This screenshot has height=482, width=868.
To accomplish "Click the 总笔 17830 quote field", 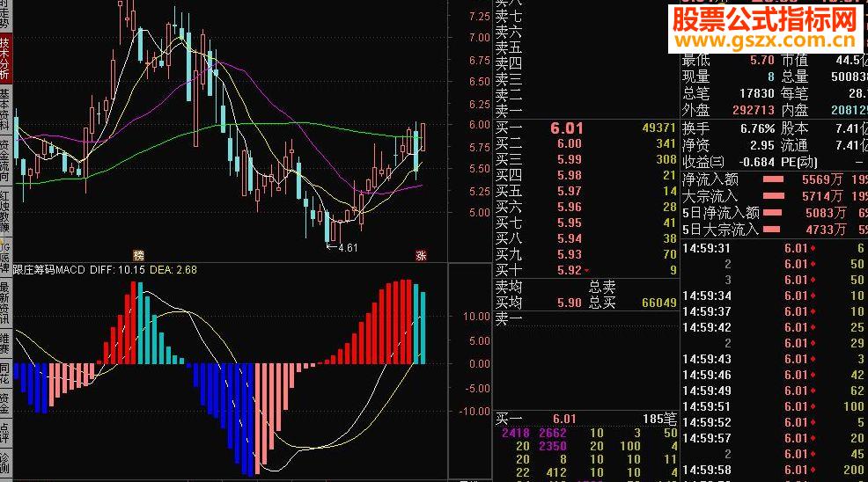I will 728,93.
